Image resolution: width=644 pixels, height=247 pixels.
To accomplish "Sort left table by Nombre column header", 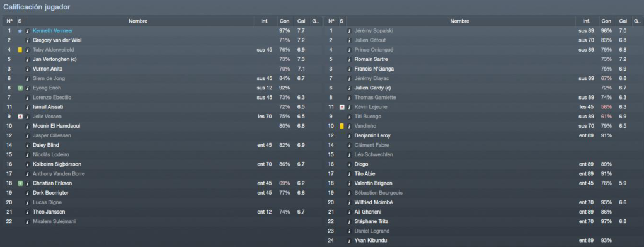I will (x=138, y=21).
